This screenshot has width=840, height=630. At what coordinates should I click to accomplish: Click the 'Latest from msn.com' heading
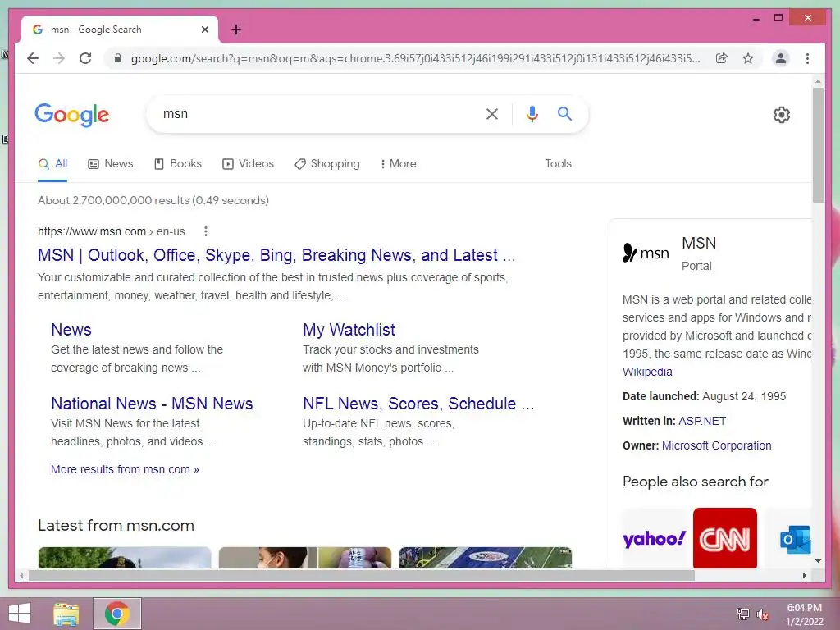click(116, 526)
